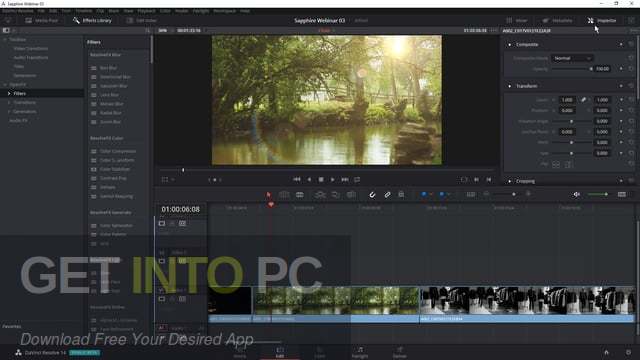Click the Insert Clip toolbar icon

pos(320,195)
